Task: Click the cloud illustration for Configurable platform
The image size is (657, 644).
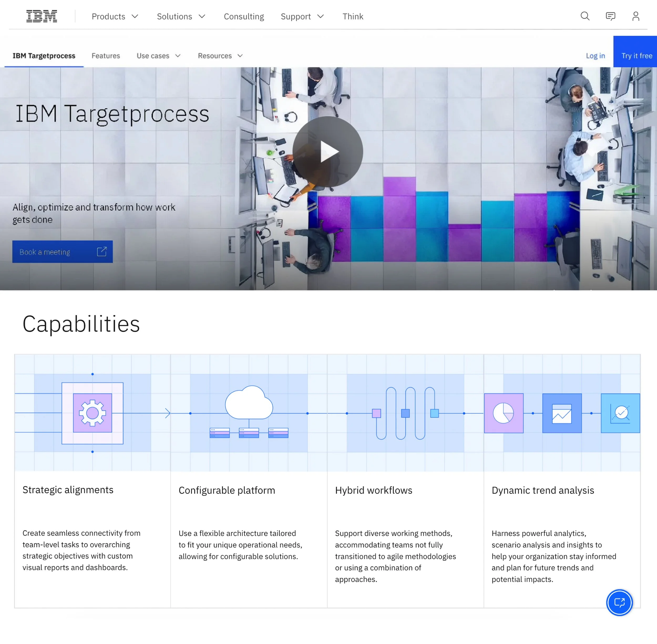Action: [x=249, y=402]
